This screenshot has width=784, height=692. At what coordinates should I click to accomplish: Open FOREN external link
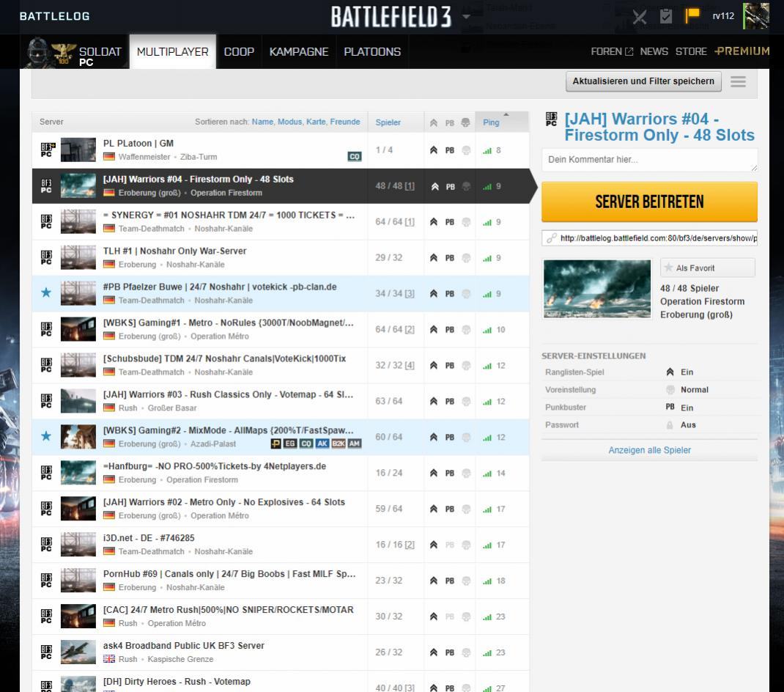pos(612,51)
